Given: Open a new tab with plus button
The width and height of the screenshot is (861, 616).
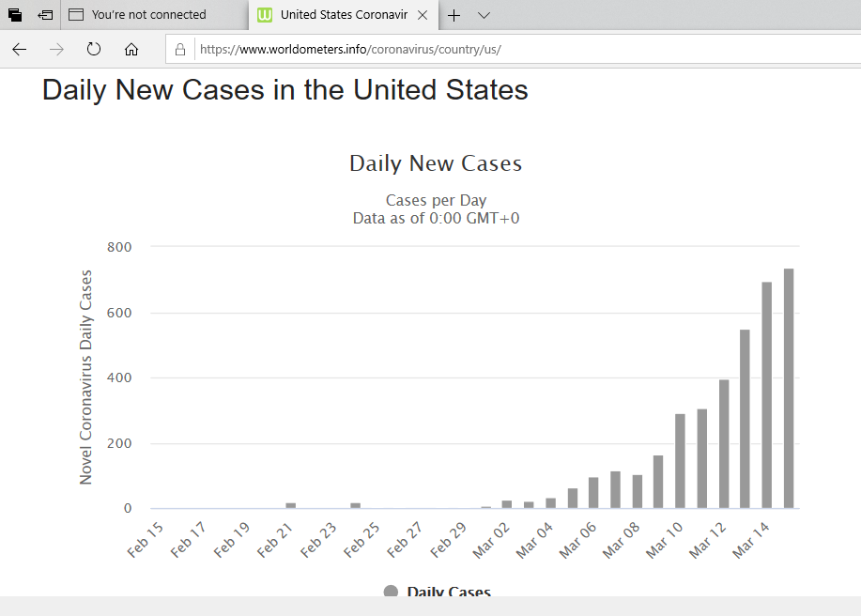Looking at the screenshot, I should (454, 15).
